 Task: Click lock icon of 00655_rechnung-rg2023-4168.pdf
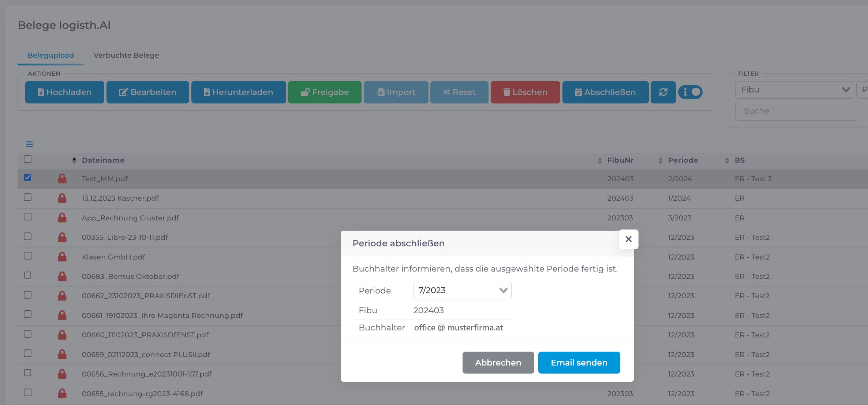(x=62, y=393)
